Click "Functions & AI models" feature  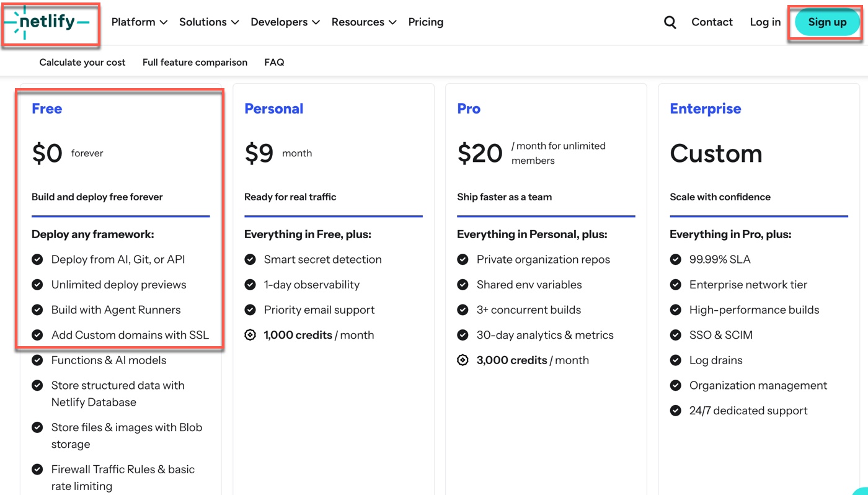[x=109, y=360]
